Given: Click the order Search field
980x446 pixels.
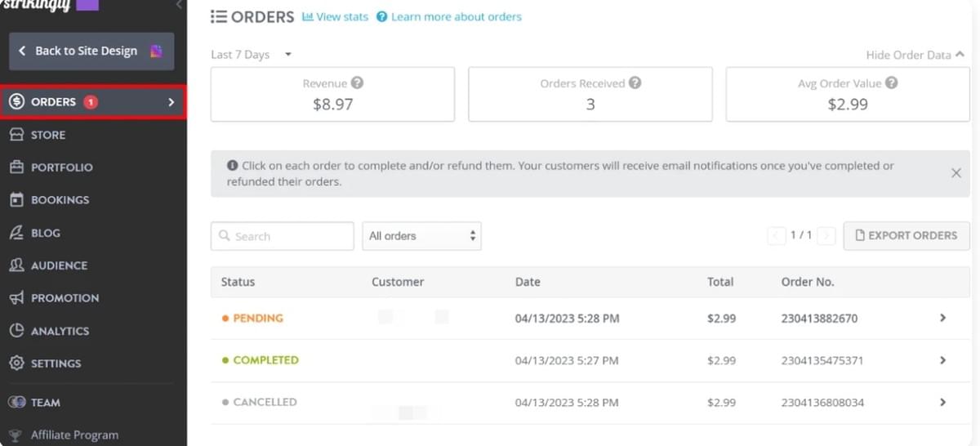Looking at the screenshot, I should tap(282, 236).
